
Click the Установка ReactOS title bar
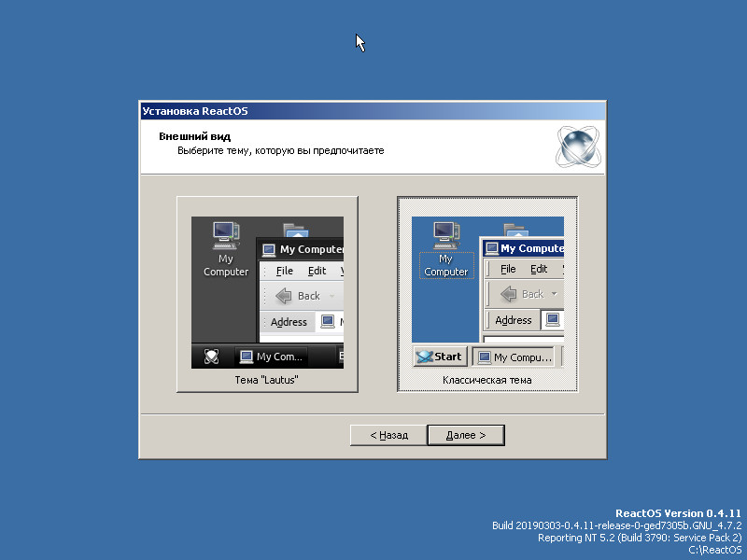(x=373, y=111)
